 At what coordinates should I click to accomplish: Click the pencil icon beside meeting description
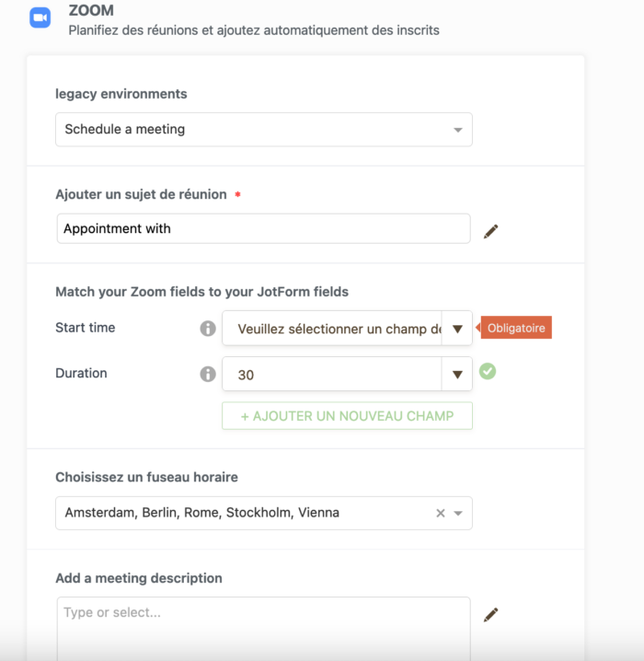click(x=491, y=614)
